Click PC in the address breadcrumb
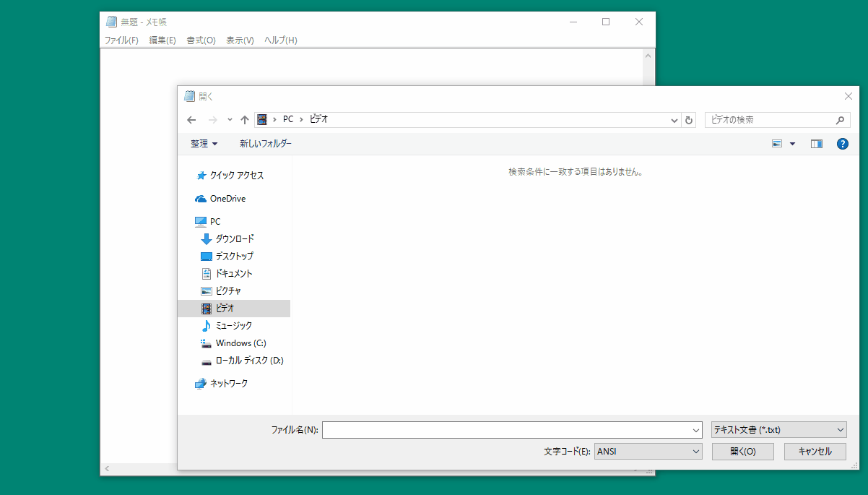Screen dimensions: 868x495 click(x=288, y=119)
